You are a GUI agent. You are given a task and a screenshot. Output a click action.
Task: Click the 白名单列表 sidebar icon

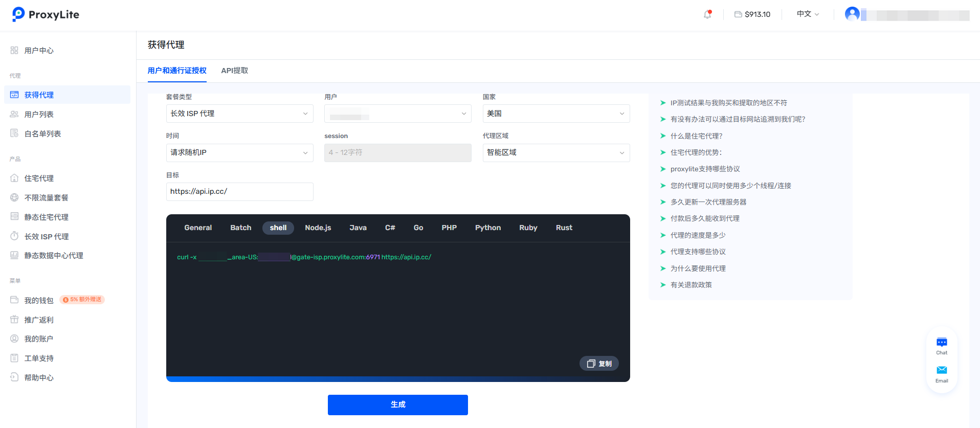(14, 133)
